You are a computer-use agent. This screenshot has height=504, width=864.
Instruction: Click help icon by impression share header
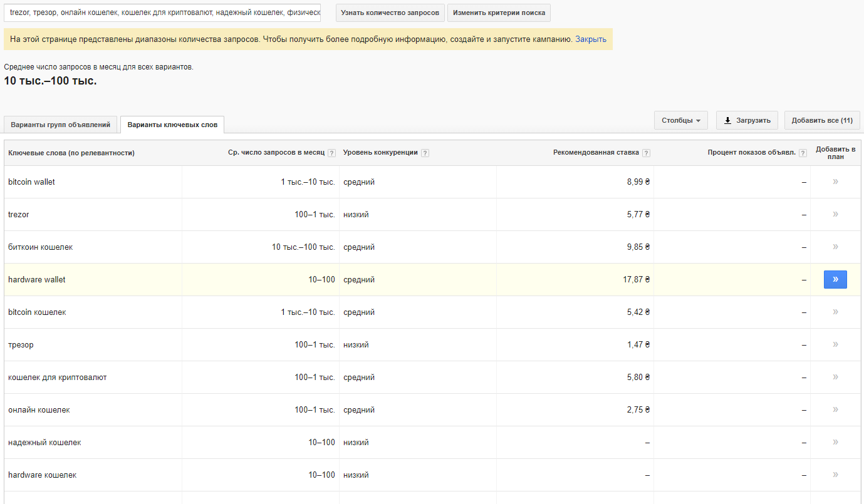(x=803, y=153)
